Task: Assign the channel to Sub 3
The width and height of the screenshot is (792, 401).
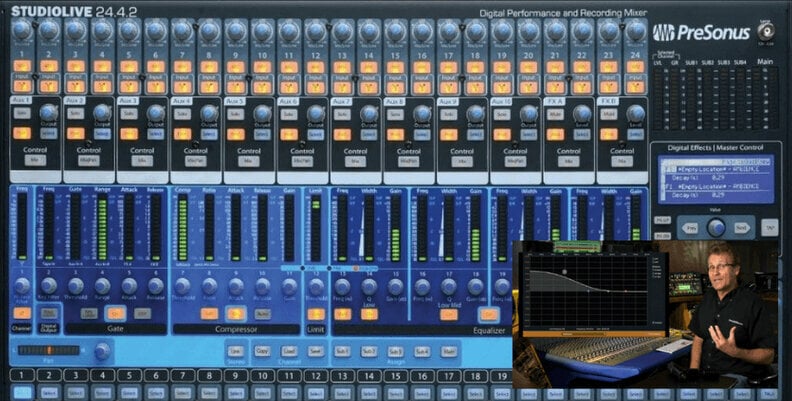Action: [x=395, y=352]
